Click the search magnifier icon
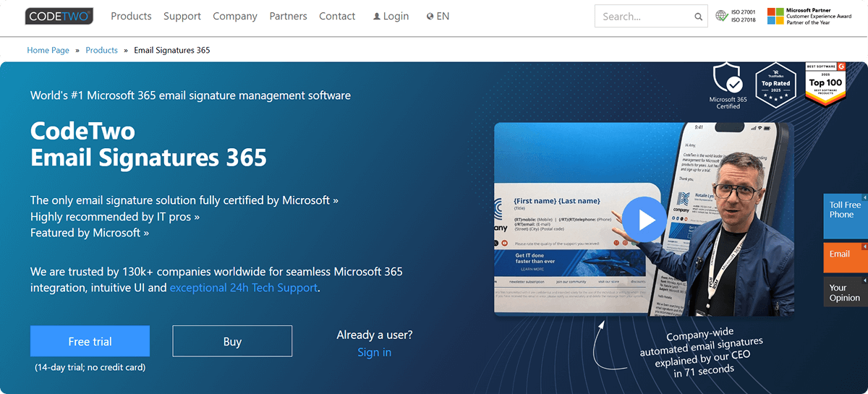The image size is (868, 394). tap(698, 17)
